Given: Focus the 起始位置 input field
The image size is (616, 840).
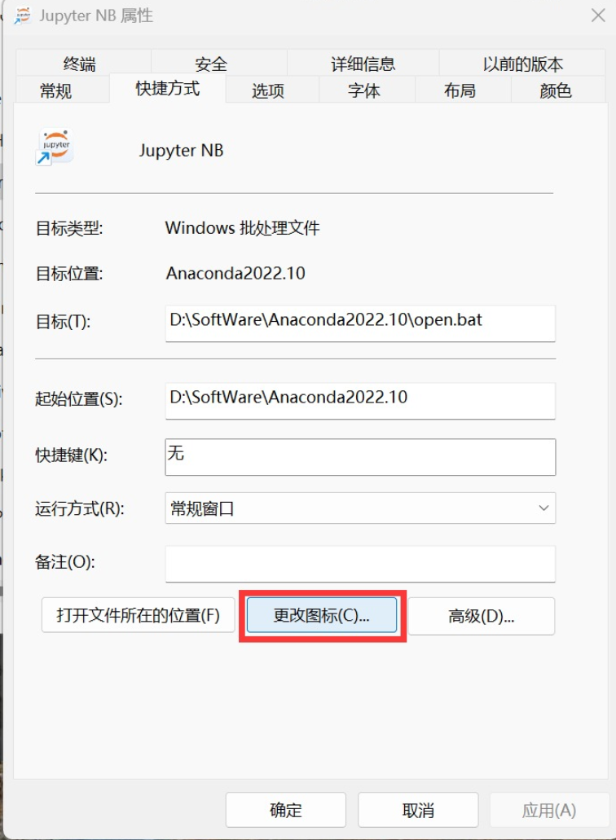Looking at the screenshot, I should pyautogui.click(x=360, y=401).
